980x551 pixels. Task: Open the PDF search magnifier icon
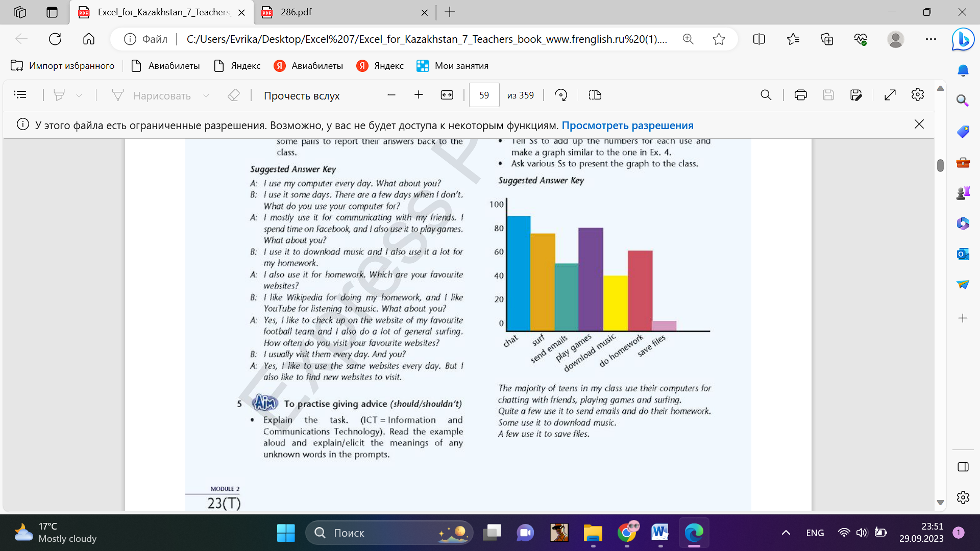point(766,95)
